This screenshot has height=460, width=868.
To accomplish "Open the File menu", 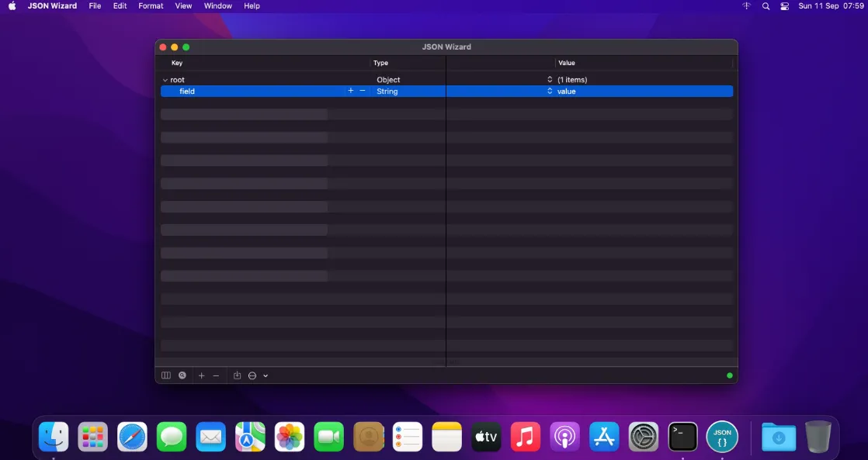I will point(95,6).
